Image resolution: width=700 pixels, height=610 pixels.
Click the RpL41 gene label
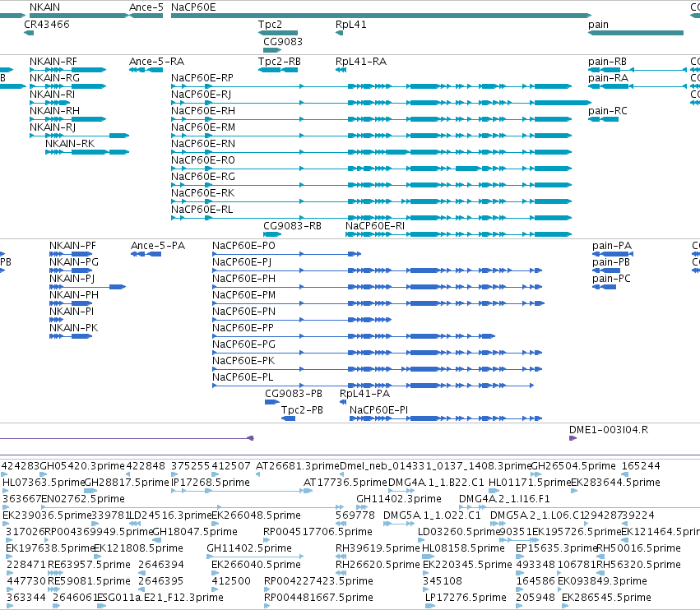click(x=351, y=24)
